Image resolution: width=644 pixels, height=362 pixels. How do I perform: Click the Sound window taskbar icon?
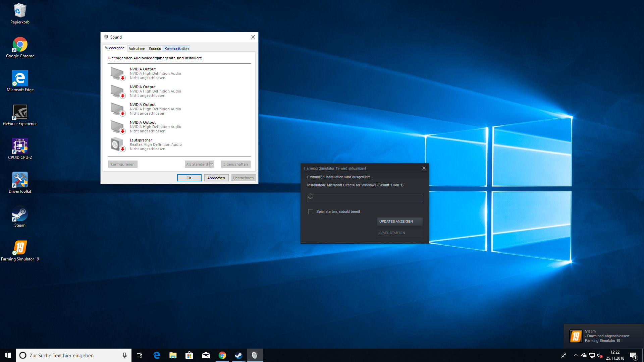pos(255,355)
